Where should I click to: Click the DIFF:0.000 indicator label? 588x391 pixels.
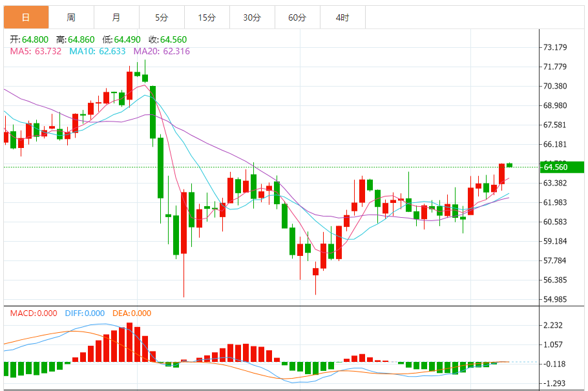coord(85,313)
